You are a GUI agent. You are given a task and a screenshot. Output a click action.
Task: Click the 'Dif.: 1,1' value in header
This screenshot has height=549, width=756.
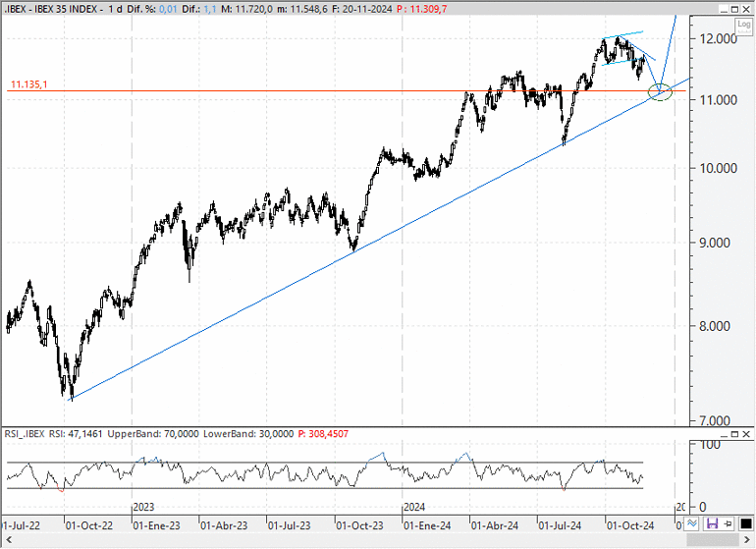click(x=199, y=9)
